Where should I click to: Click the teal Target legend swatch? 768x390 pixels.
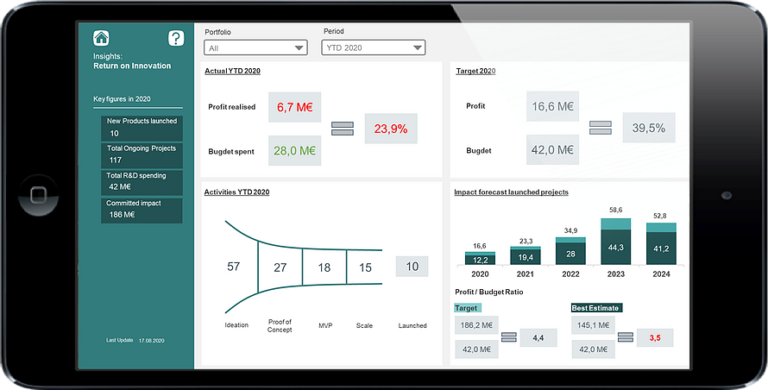coord(468,308)
